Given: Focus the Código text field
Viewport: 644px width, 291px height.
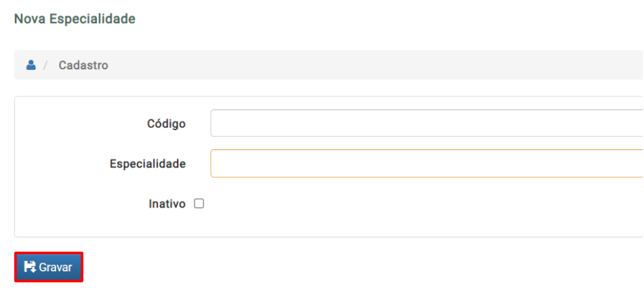Looking at the screenshot, I should [x=426, y=123].
